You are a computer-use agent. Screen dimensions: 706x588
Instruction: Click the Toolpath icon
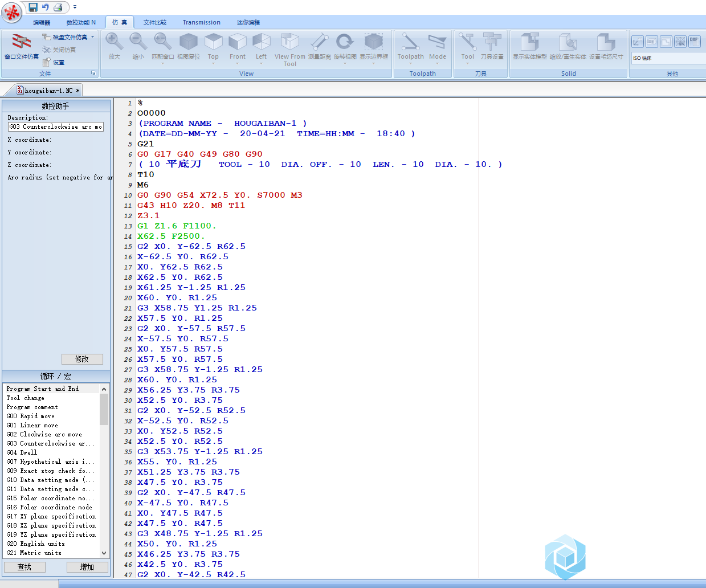coord(411,43)
